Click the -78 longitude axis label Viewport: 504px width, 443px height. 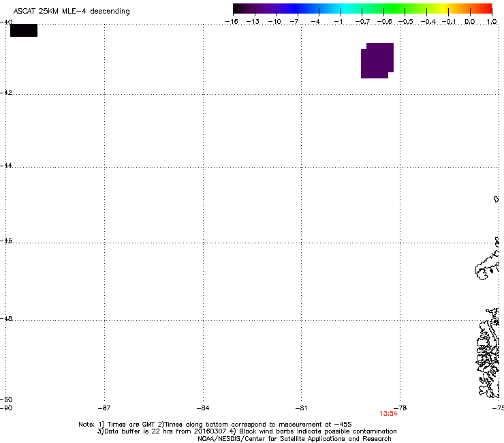(400, 408)
